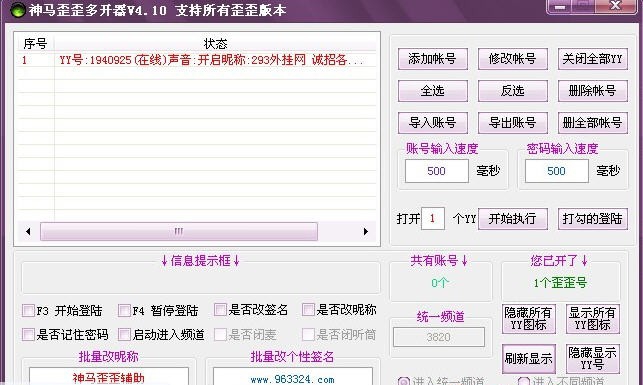
Task: Click the 序号 column header
Action: click(x=35, y=43)
